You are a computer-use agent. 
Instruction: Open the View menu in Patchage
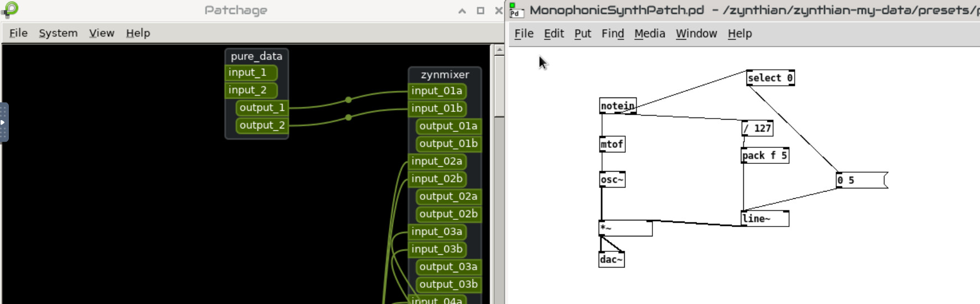[x=102, y=33]
